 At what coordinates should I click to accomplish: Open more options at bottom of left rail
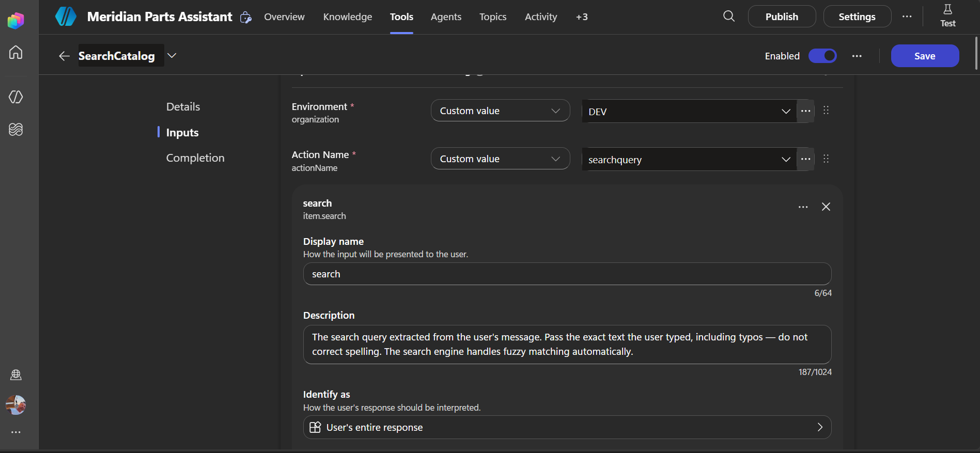(x=16, y=432)
